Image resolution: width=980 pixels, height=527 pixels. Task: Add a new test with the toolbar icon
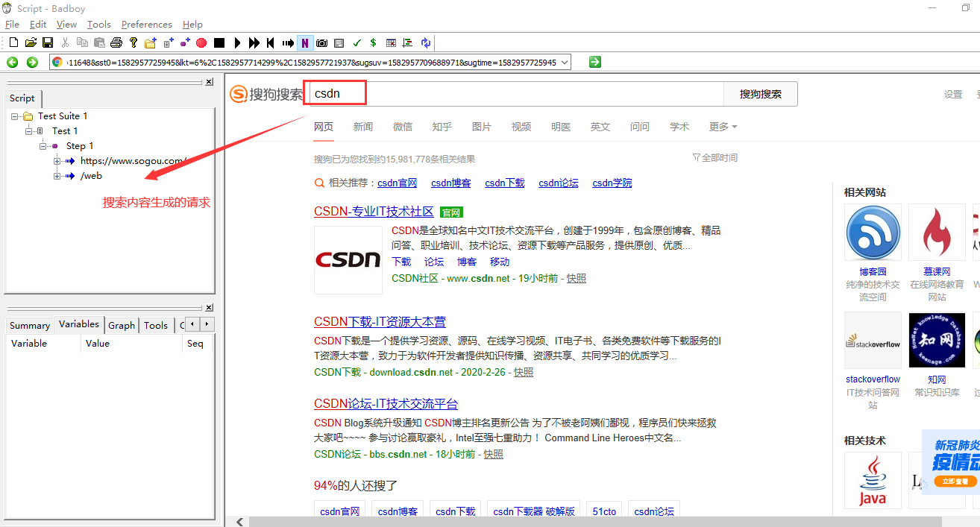click(x=168, y=42)
